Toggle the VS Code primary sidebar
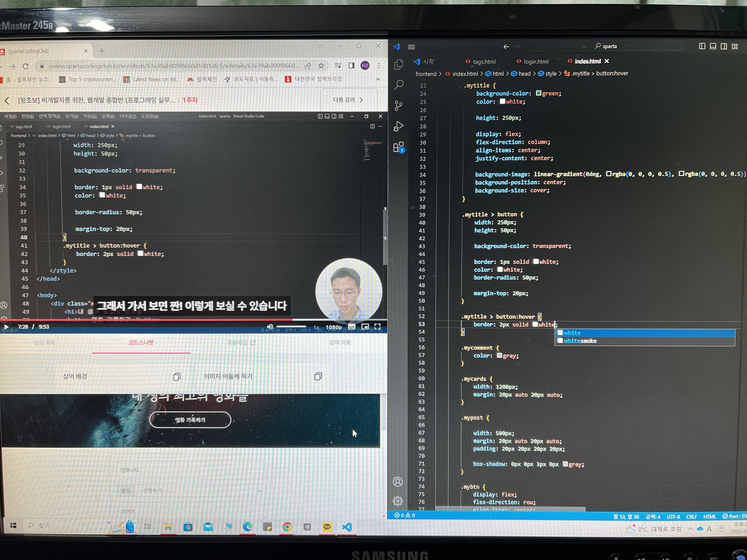Image resolution: width=747 pixels, height=560 pixels. tap(702, 46)
